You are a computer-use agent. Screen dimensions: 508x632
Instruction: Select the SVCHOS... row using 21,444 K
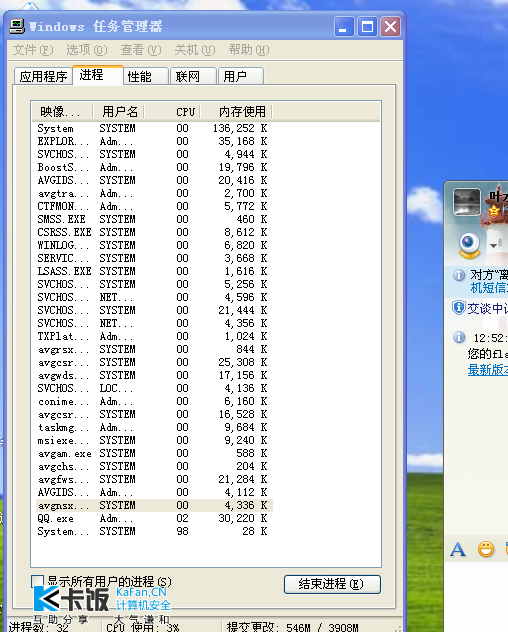tap(154, 310)
